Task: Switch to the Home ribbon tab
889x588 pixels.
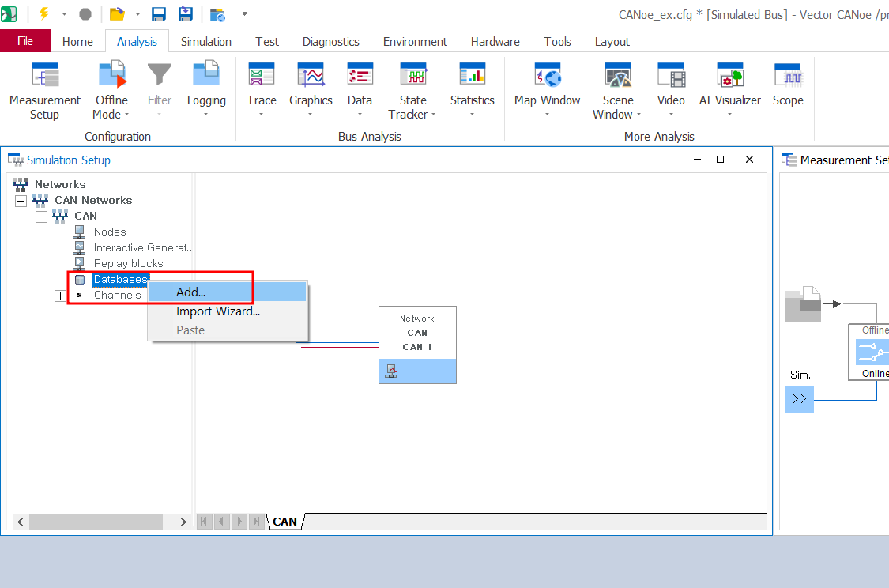Action: click(77, 41)
